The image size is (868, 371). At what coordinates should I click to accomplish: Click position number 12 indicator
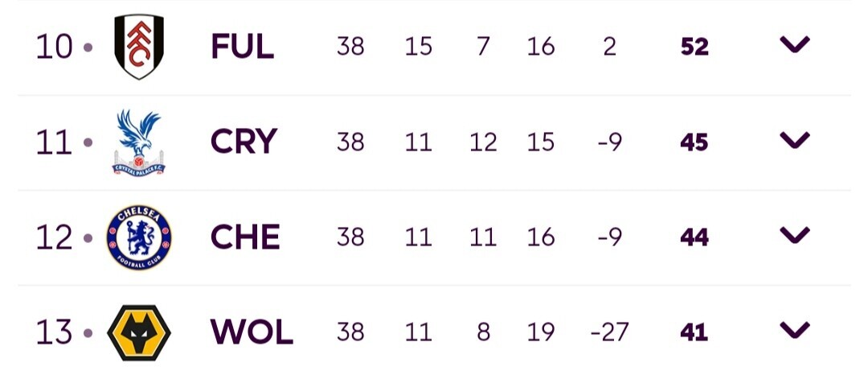55,237
